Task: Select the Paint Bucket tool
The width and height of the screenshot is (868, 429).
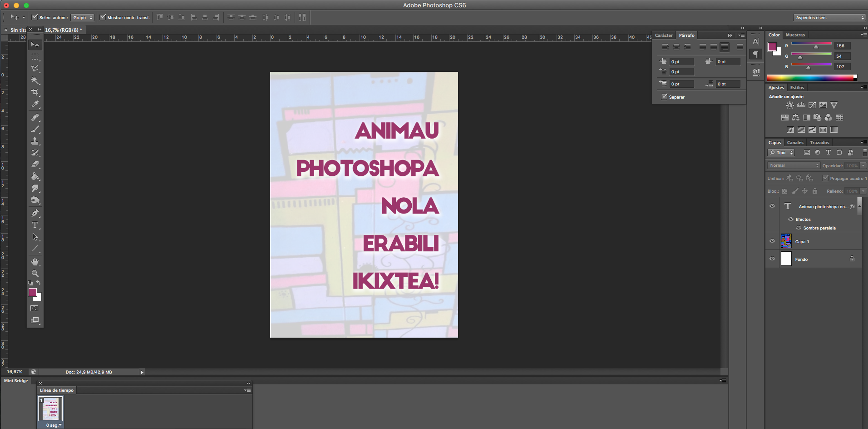Action: coord(35,176)
